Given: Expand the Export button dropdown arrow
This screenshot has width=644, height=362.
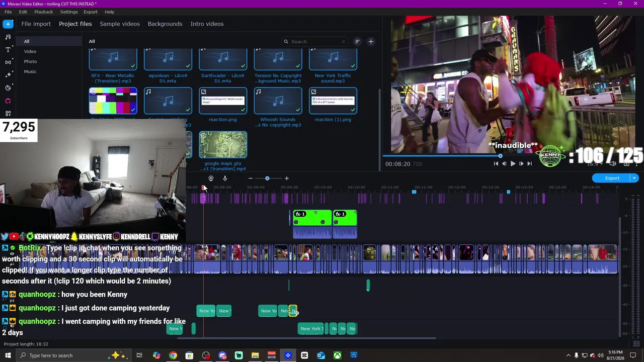Looking at the screenshot, I should coord(634,178).
